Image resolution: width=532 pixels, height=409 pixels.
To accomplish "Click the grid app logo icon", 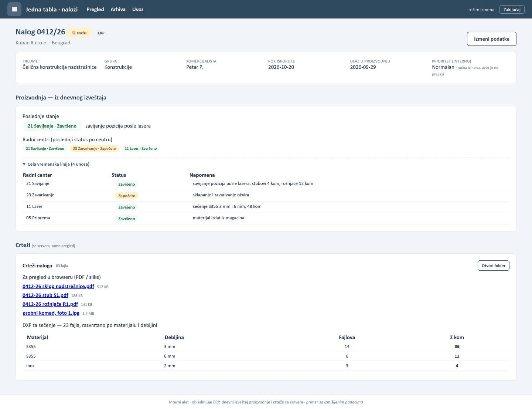I will point(14,9).
